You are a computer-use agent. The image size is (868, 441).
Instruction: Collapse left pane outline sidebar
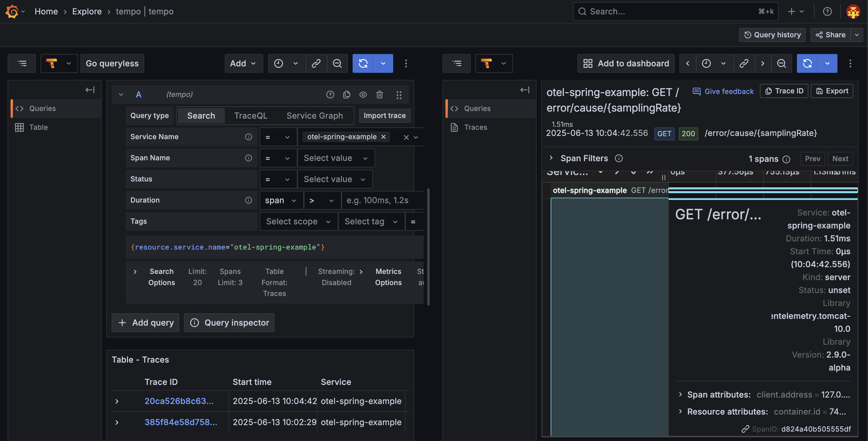tap(90, 90)
